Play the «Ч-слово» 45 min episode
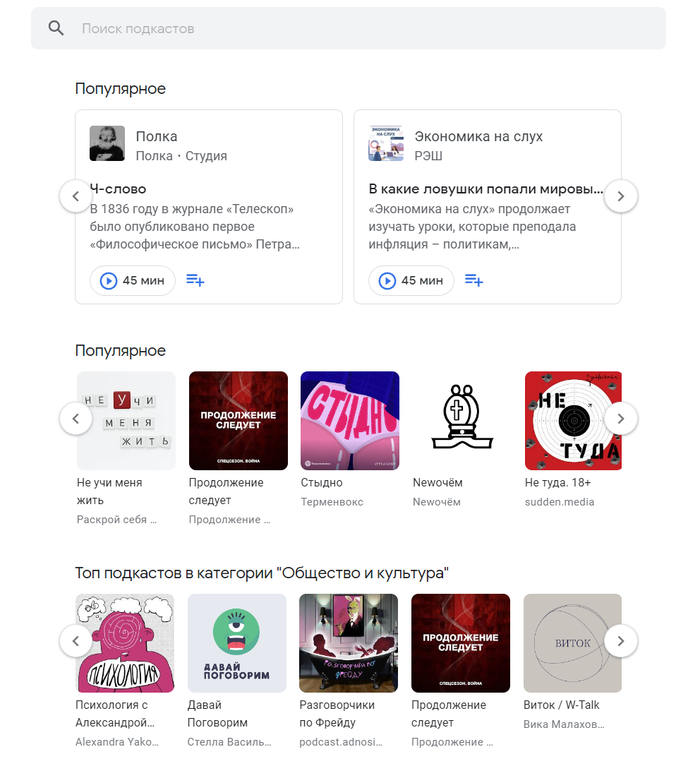This screenshot has height=759, width=700. (x=132, y=281)
